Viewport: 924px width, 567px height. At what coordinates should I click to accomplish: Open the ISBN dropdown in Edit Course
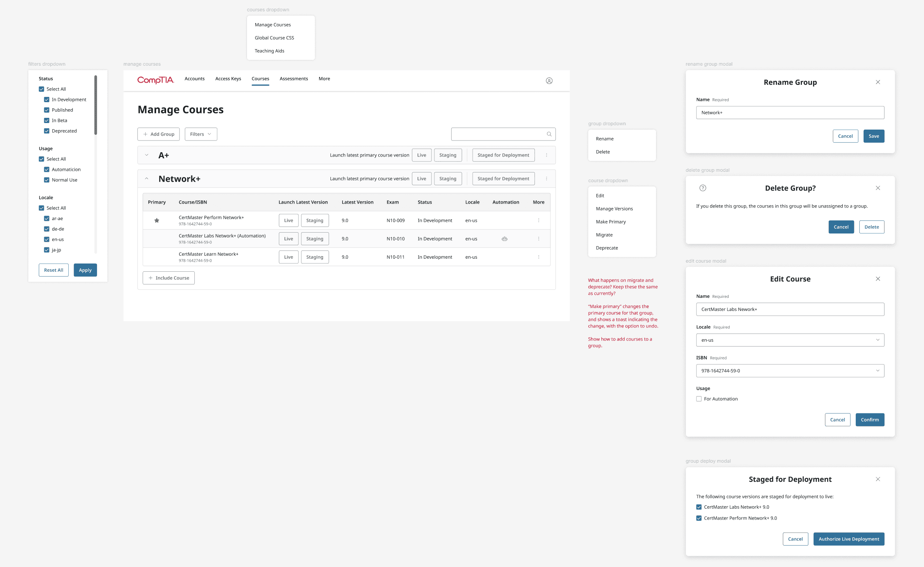point(790,371)
